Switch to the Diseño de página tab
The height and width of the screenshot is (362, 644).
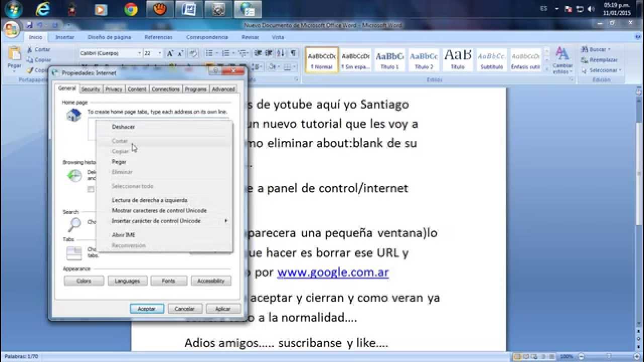(109, 37)
